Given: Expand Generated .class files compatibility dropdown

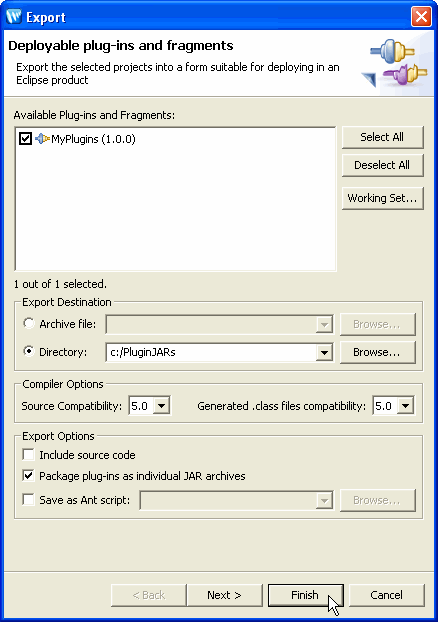Looking at the screenshot, I should [x=405, y=406].
